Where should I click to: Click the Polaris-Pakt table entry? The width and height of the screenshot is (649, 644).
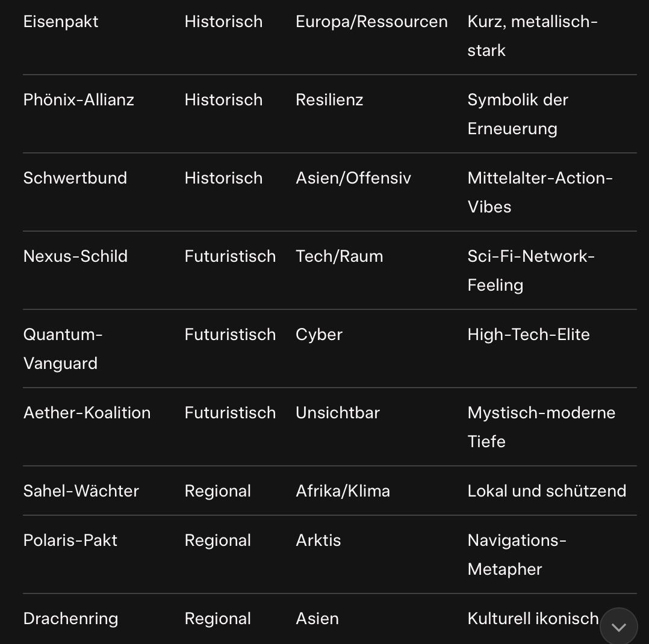[70, 540]
